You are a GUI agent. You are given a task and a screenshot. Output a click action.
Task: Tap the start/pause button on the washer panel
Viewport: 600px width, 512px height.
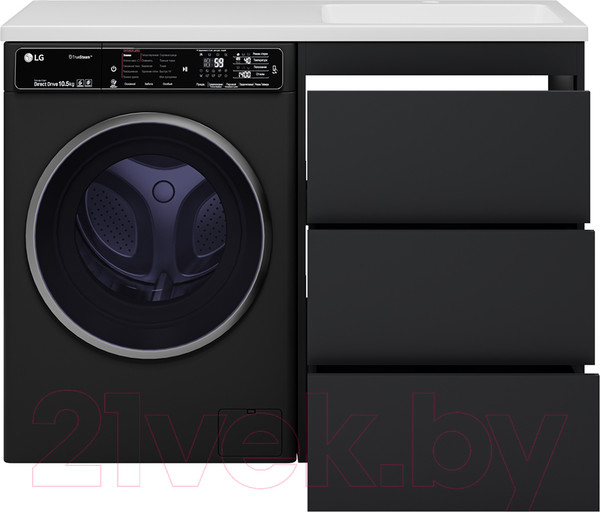coord(185,69)
